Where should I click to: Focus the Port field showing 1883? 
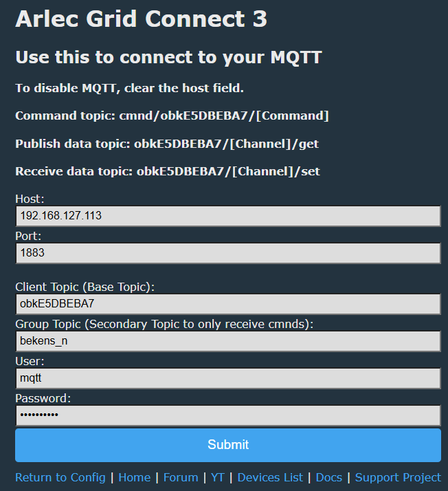(x=227, y=253)
